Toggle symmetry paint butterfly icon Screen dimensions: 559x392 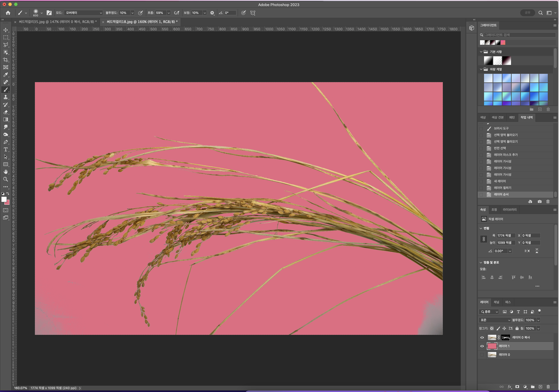tap(253, 13)
